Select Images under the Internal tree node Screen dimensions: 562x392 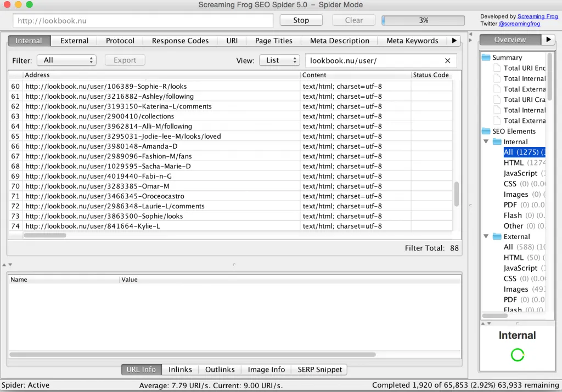[524, 195]
